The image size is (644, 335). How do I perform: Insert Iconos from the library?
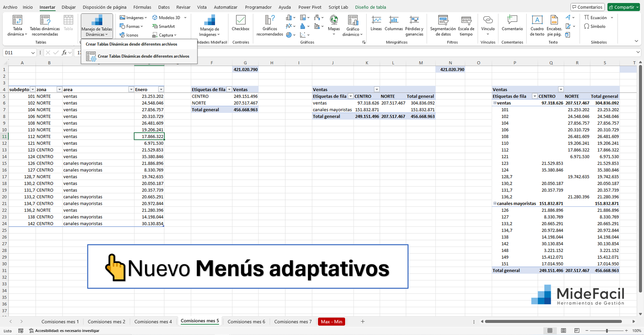pos(129,35)
